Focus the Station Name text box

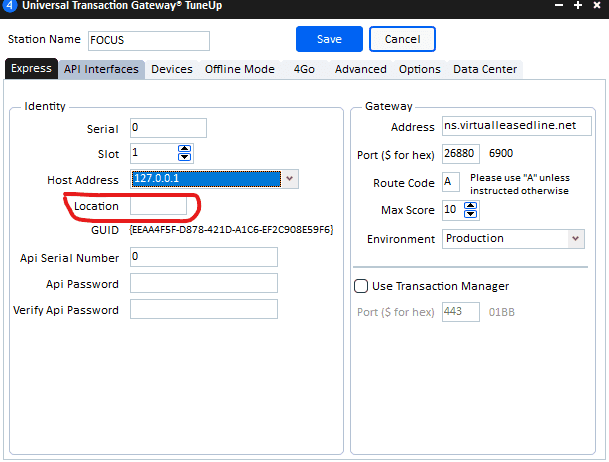coord(148,40)
